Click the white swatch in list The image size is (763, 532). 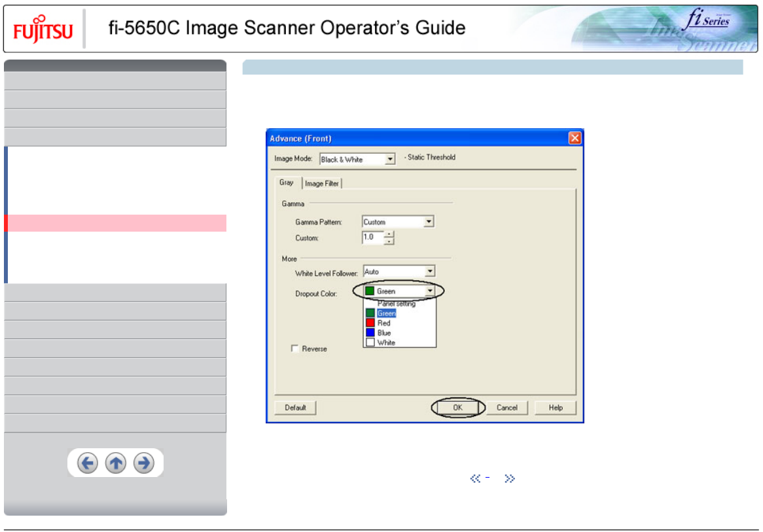click(x=370, y=342)
